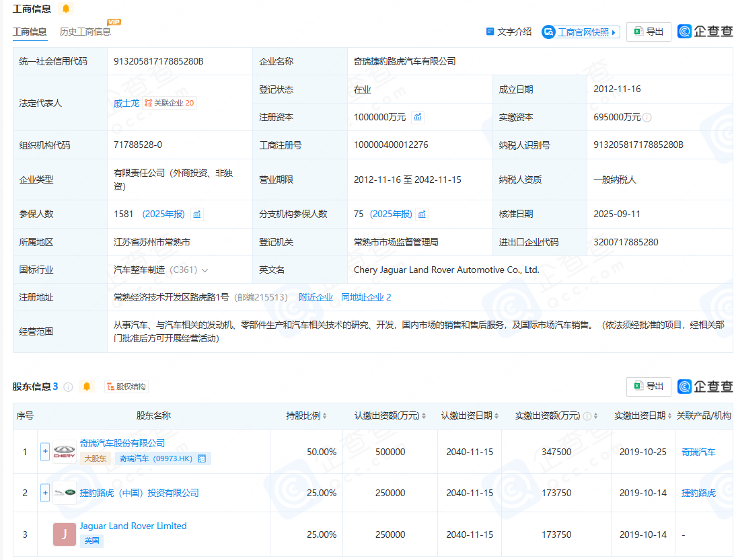
Task: Expand shareholder row 捷豹路虎(中国)投资有限公司
Action: pyautogui.click(x=45, y=493)
